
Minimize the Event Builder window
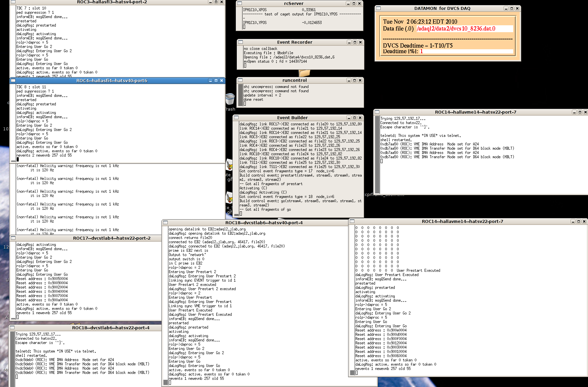(x=349, y=118)
